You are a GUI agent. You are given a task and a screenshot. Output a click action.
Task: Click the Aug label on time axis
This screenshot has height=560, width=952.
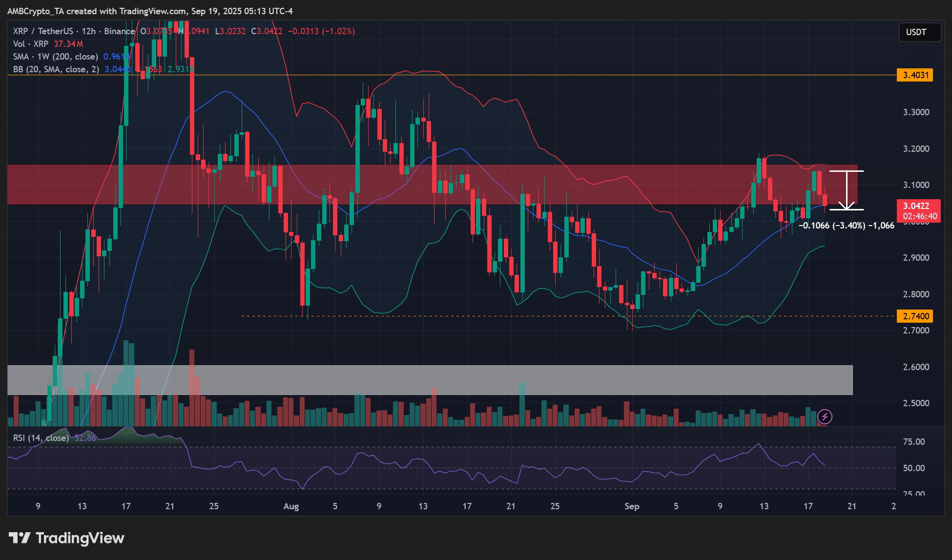point(291,506)
